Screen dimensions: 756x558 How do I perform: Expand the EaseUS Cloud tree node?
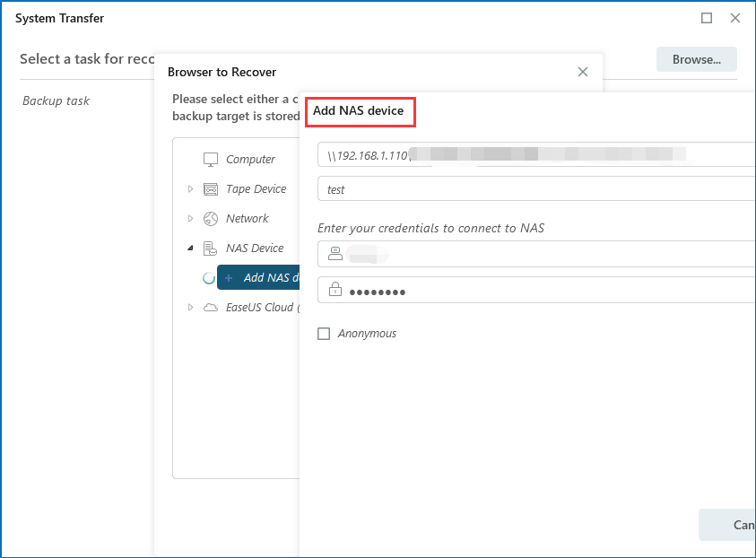pyautogui.click(x=190, y=308)
